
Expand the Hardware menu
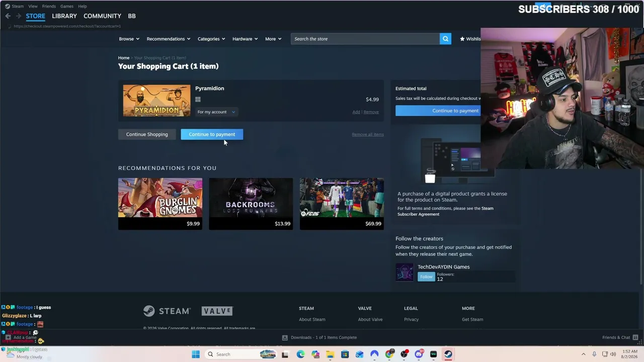coord(245,39)
